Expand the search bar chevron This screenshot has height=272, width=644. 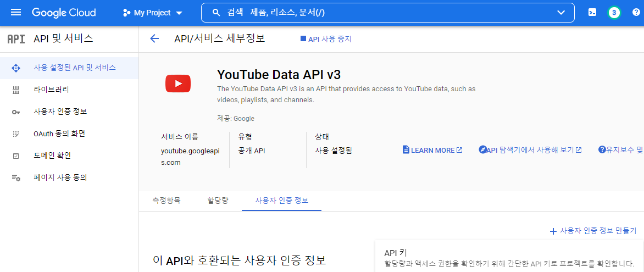pyautogui.click(x=562, y=13)
